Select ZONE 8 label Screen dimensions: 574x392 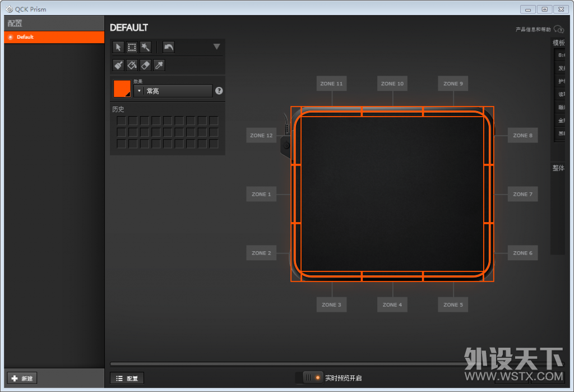point(523,135)
